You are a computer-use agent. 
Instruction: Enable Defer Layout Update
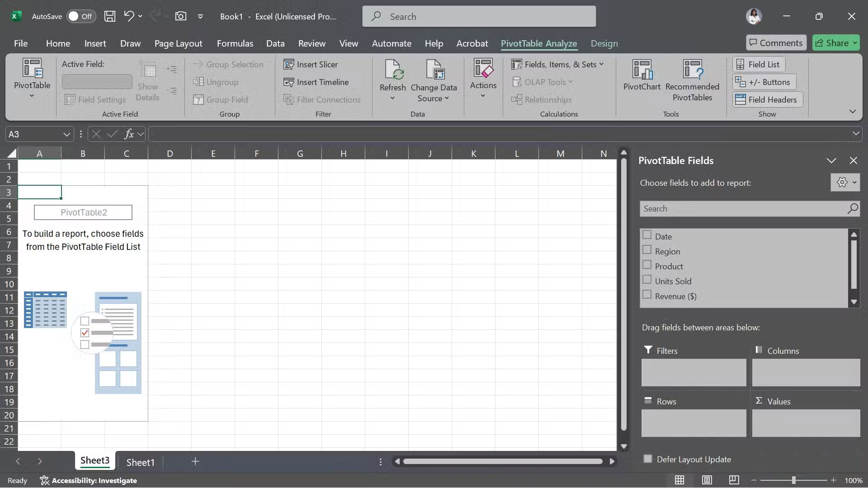click(647, 458)
